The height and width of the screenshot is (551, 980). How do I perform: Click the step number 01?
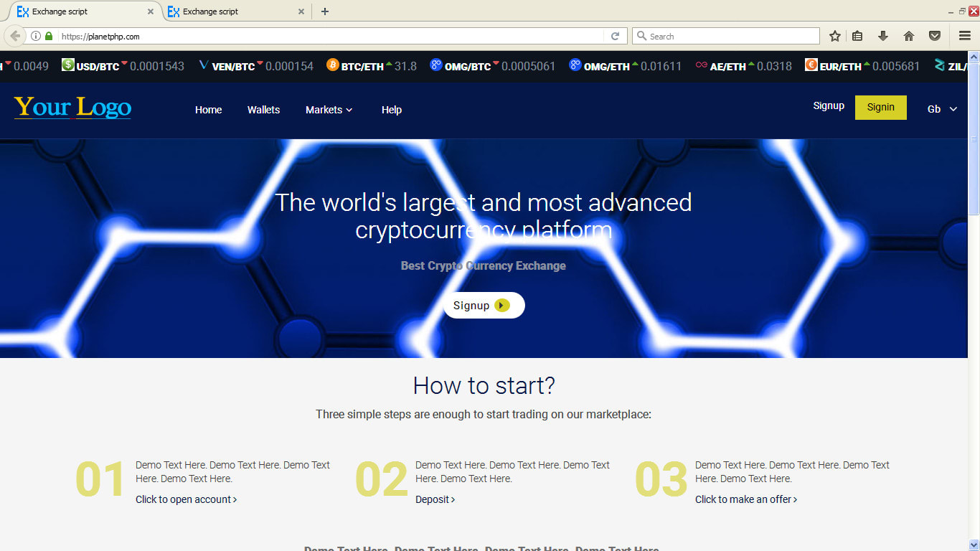100,480
